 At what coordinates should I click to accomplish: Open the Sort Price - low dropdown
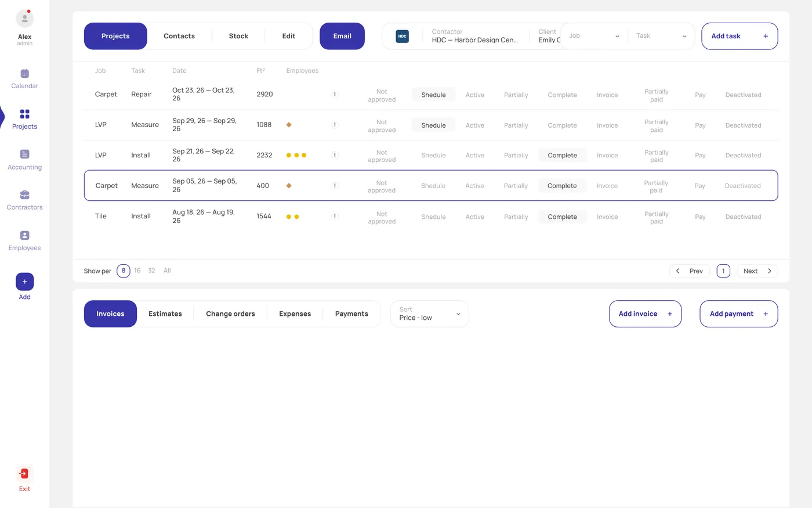pos(430,314)
